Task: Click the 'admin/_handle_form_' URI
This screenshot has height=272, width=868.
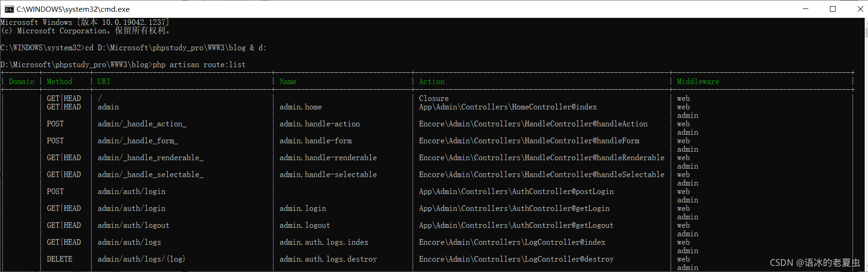Action: point(138,141)
